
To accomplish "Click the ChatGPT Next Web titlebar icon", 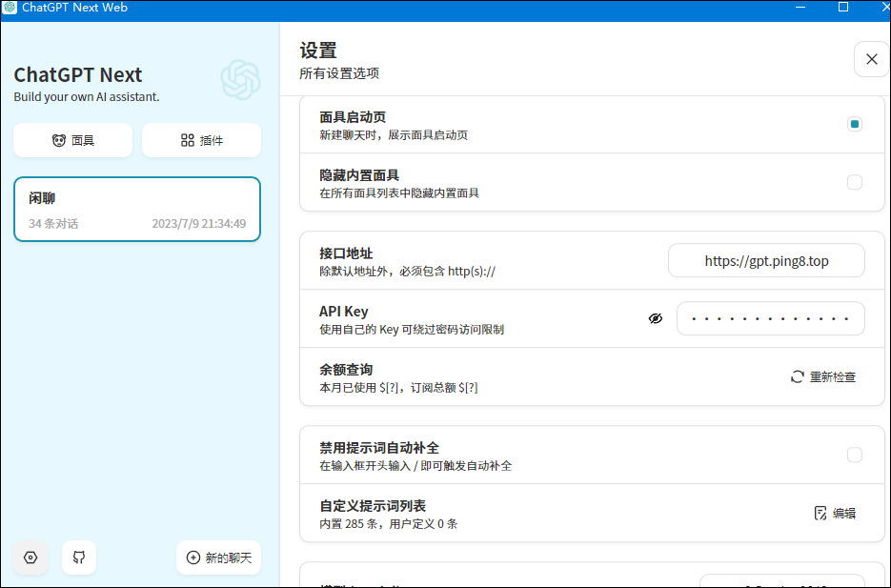I will pos(11,8).
